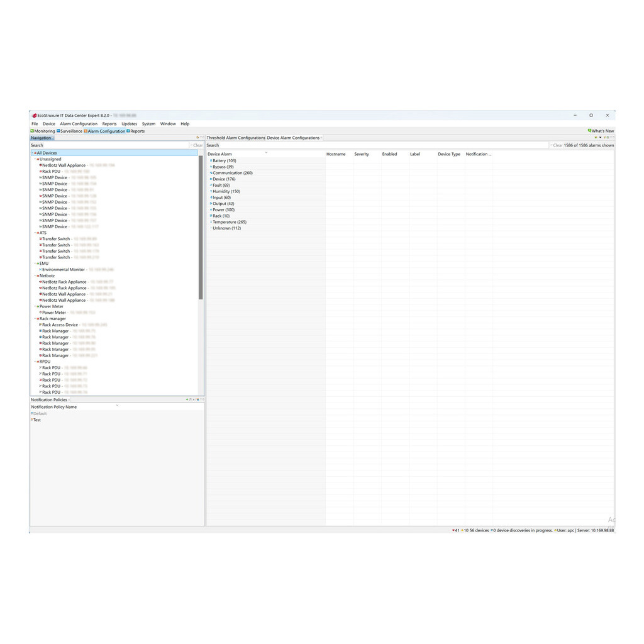Click the green add notification policy icon

point(187,399)
